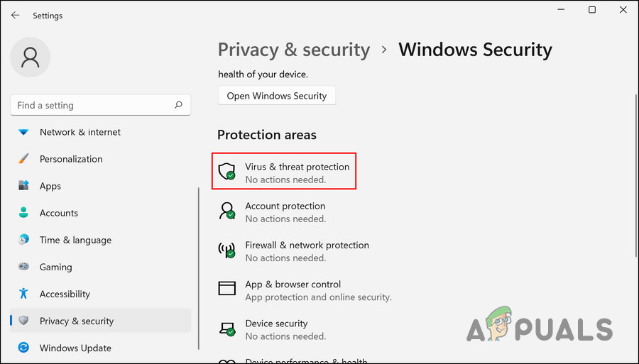Image resolution: width=639 pixels, height=364 pixels.
Task: Select Personalization in the sidebar
Action: (71, 159)
